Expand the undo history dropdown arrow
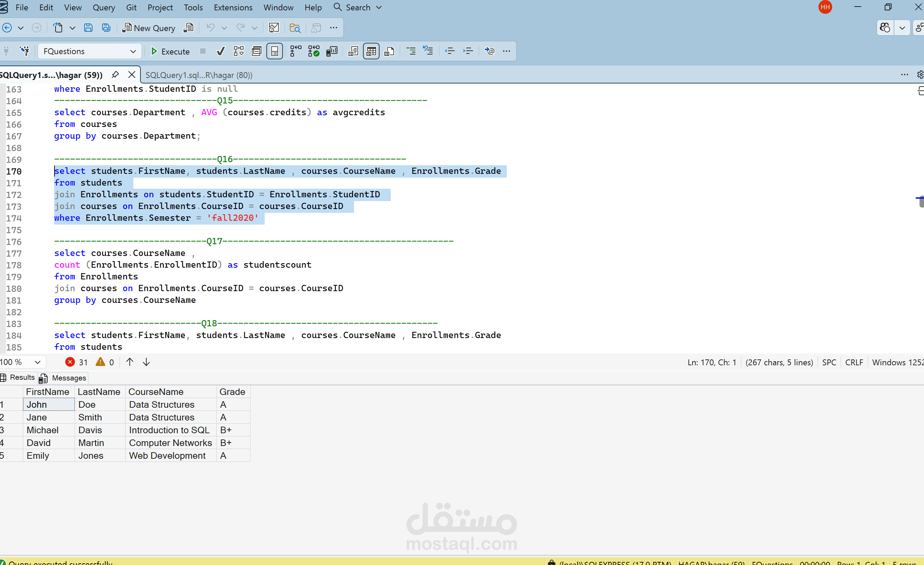 [224, 28]
